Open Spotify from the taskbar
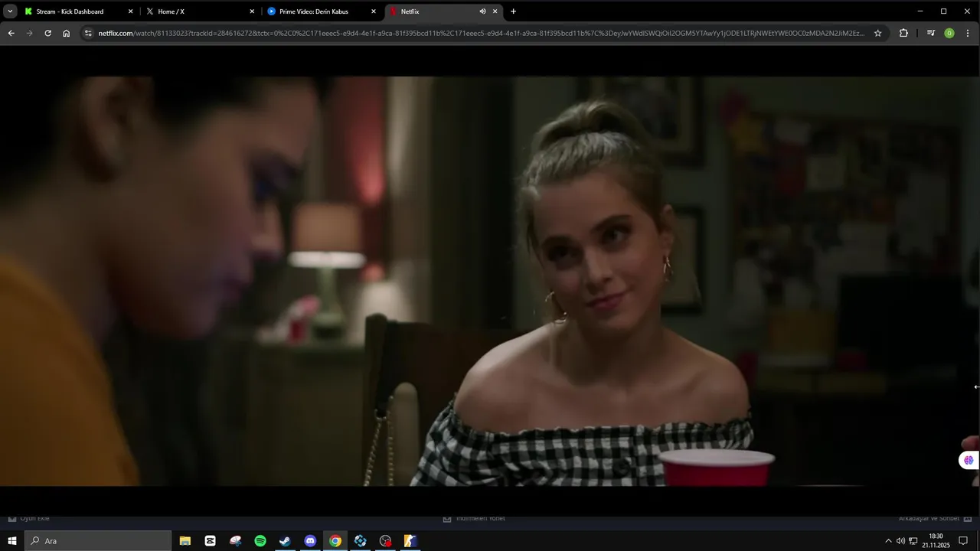This screenshot has height=551, width=980. coord(260,541)
